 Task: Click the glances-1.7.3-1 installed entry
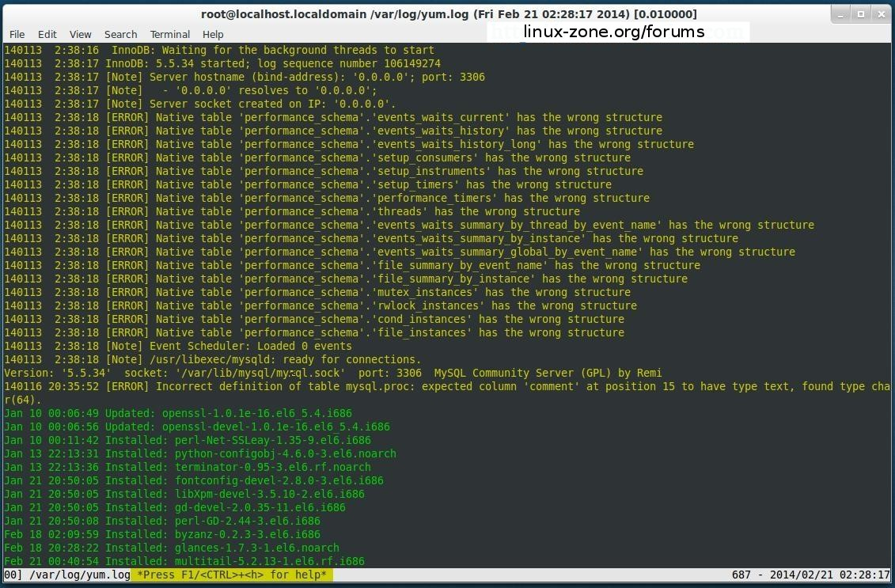(x=256, y=548)
